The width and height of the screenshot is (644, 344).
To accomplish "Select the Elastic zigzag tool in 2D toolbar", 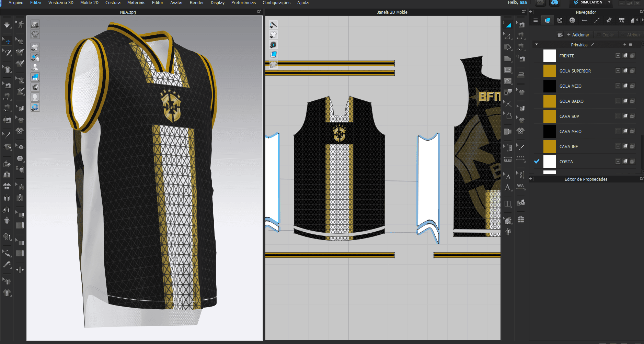I will pyautogui.click(x=521, y=187).
